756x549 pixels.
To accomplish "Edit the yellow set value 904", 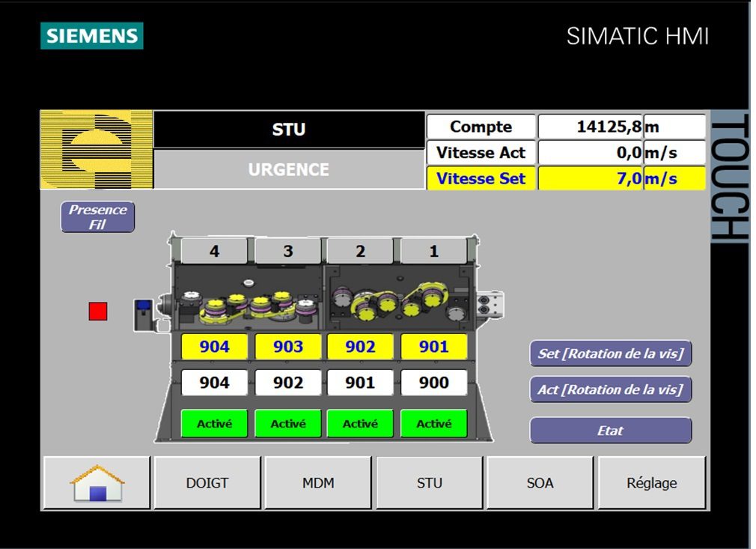I will pos(215,346).
